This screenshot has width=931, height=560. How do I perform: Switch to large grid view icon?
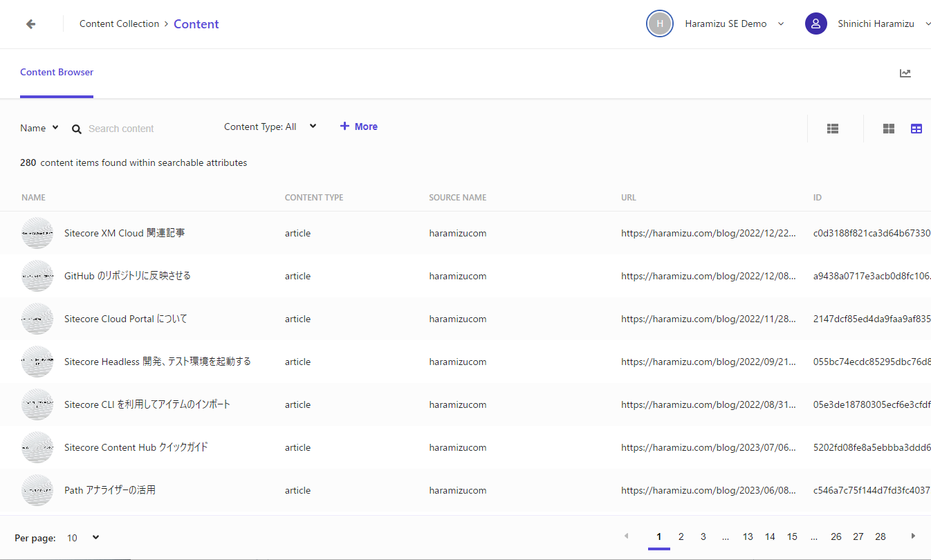[x=889, y=129]
